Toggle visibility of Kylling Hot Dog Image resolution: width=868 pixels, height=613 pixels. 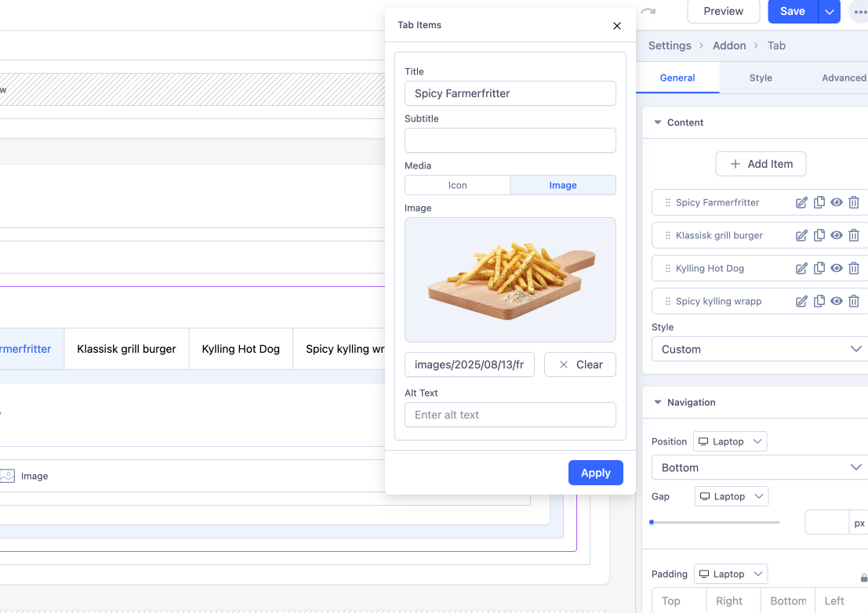[x=837, y=268]
